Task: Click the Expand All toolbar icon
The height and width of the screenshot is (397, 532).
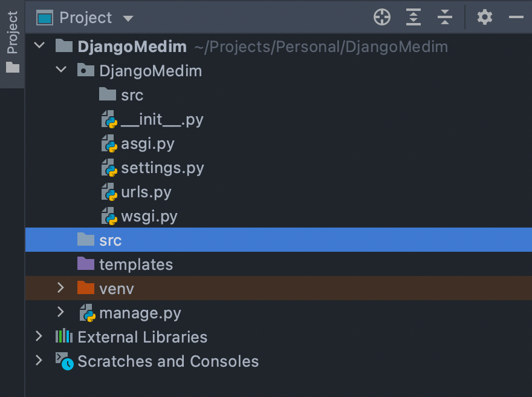Action: 414,17
